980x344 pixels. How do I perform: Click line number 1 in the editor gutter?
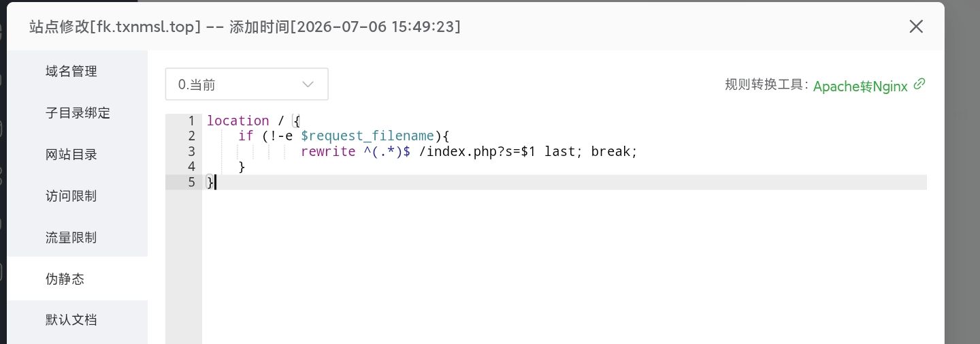point(191,121)
